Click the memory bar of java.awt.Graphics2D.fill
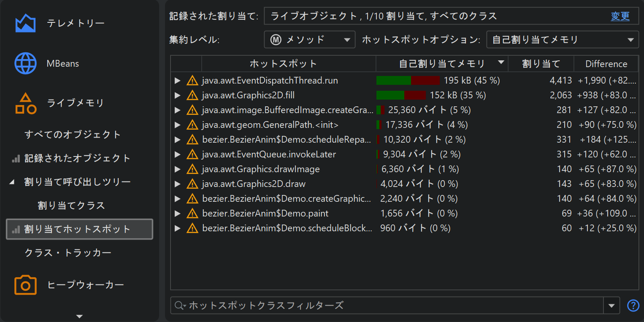The image size is (644, 322). [x=401, y=95]
